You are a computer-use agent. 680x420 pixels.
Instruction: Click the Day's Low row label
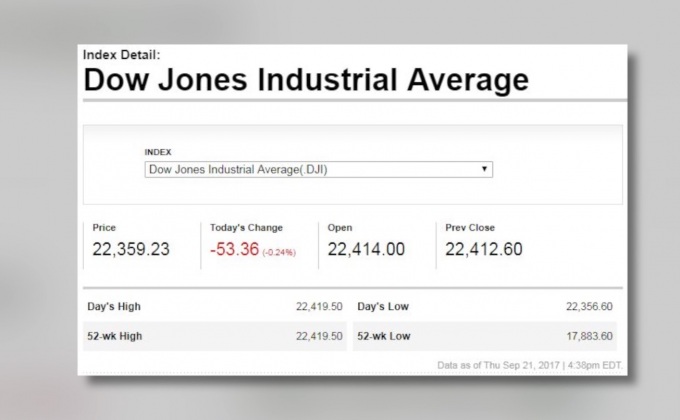(383, 306)
